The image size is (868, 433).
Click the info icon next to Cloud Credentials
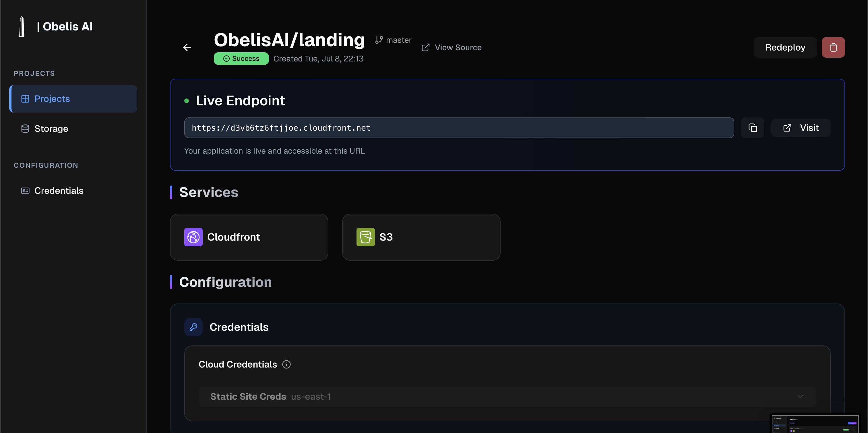click(x=286, y=364)
